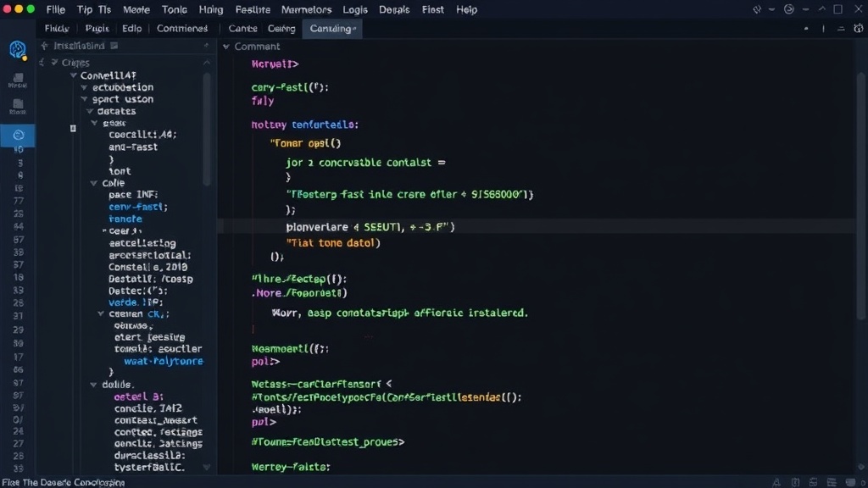Collapse the detates tree node
The height and width of the screenshot is (488, 868).
[x=90, y=111]
